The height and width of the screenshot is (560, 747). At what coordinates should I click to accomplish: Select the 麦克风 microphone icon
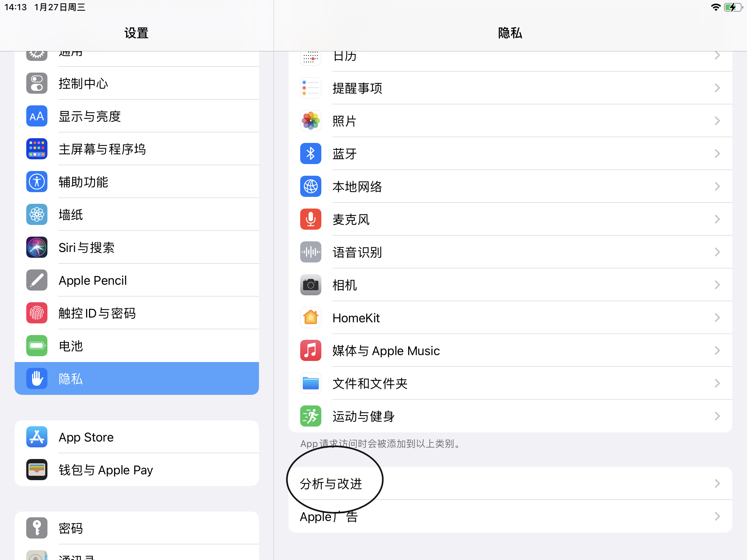click(x=310, y=219)
